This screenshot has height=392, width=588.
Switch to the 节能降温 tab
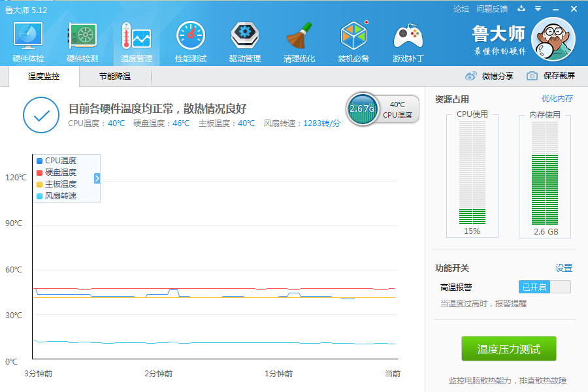pos(115,76)
